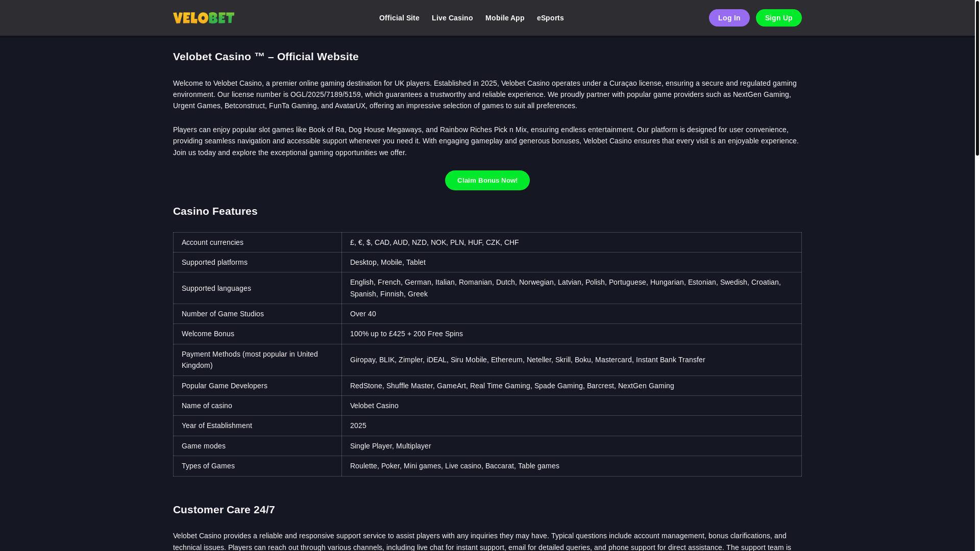Click '100% up to £425 + 200 Free Spins'
980x551 pixels.
572,334
